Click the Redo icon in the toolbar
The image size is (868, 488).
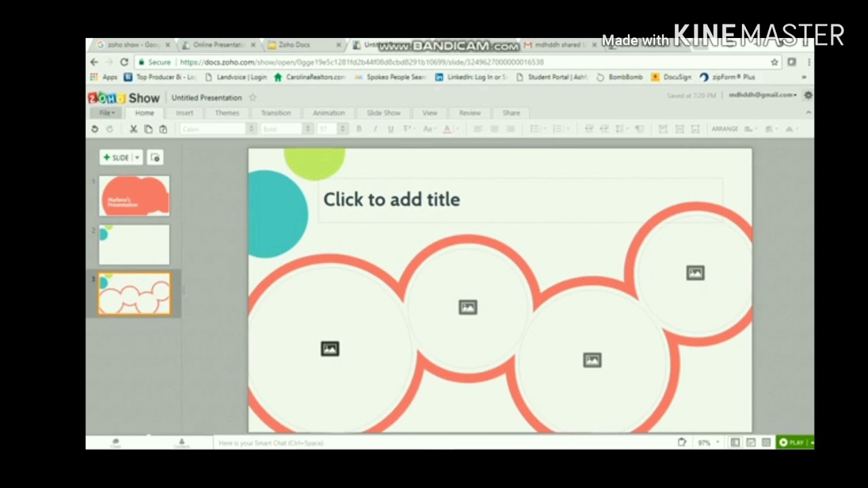point(109,129)
